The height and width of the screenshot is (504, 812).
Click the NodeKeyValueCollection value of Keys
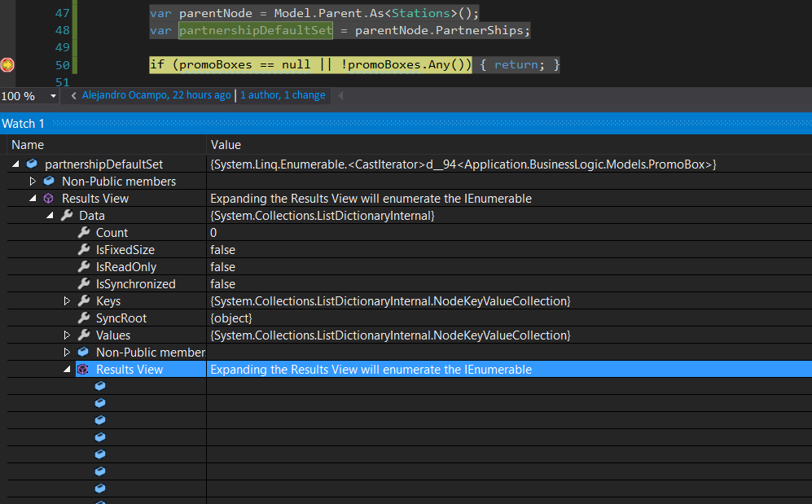[390, 300]
